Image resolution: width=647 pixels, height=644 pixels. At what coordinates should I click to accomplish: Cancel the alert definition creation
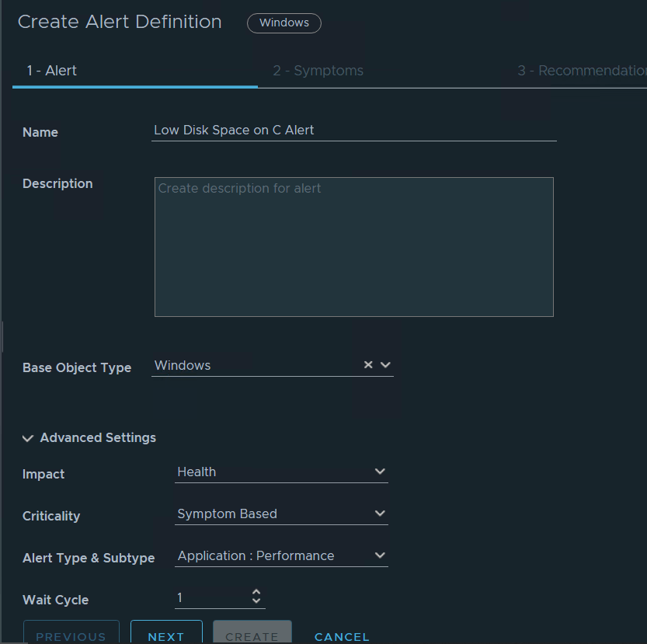(342, 636)
